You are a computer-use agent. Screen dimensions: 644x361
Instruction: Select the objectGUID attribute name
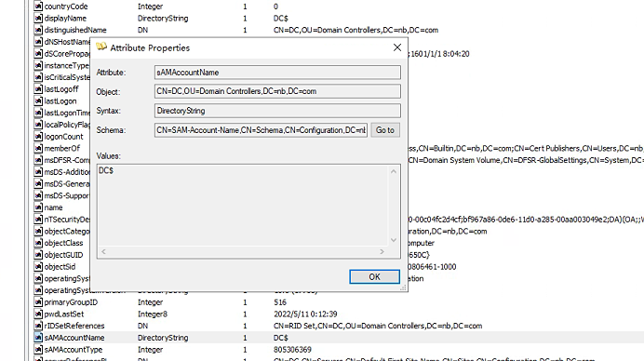coord(63,255)
